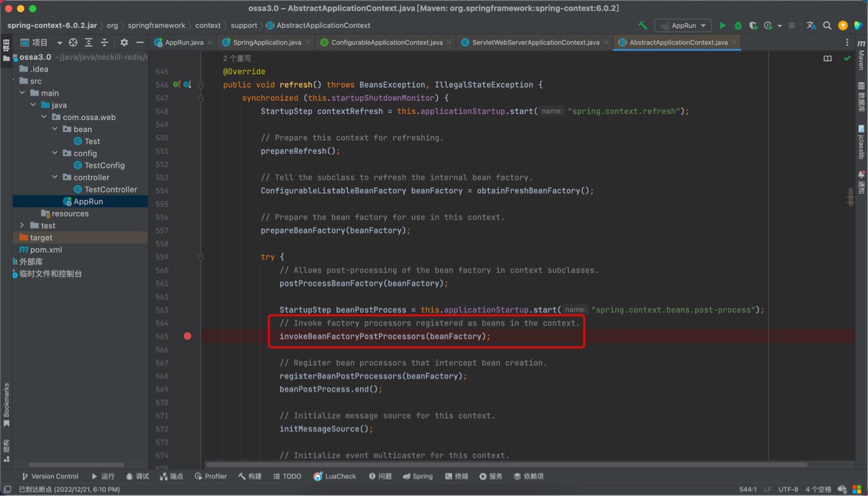The image size is (868, 496).
Task: Click the 544:1 caret position indicator
Action: point(748,489)
